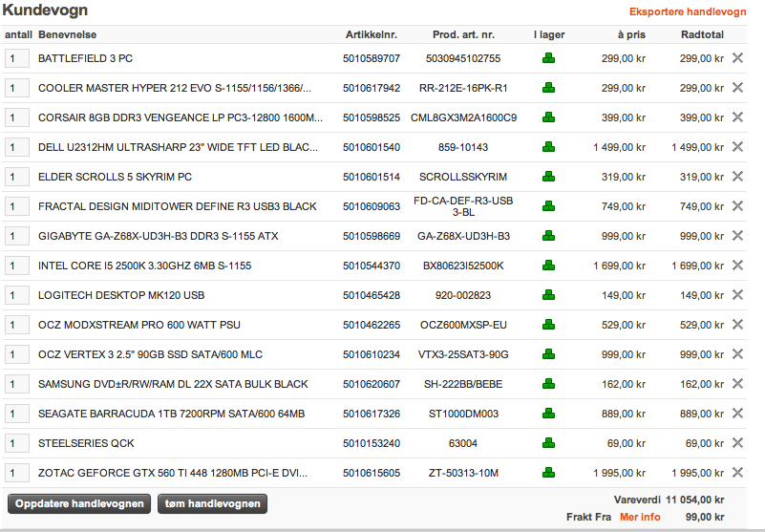Select product number CML8GX3M2A1600C9

click(463, 117)
